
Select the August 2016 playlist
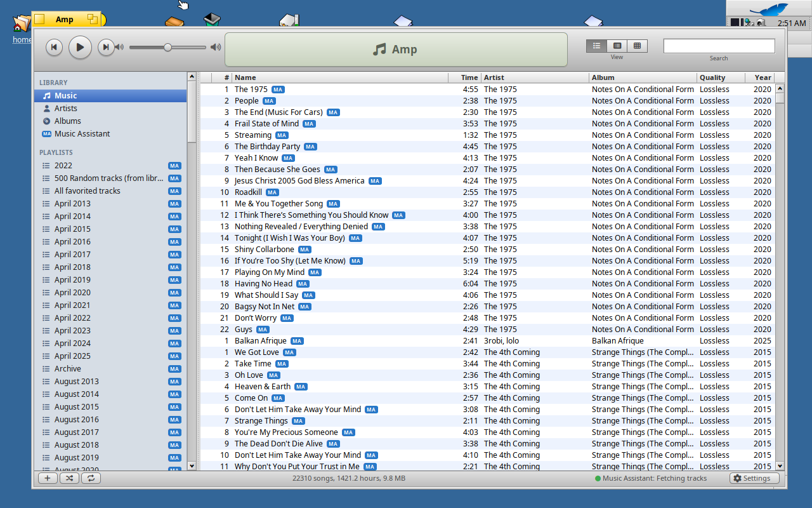point(110,420)
